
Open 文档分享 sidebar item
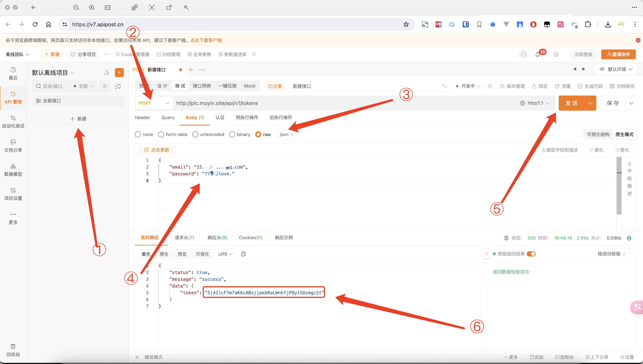coord(13,146)
